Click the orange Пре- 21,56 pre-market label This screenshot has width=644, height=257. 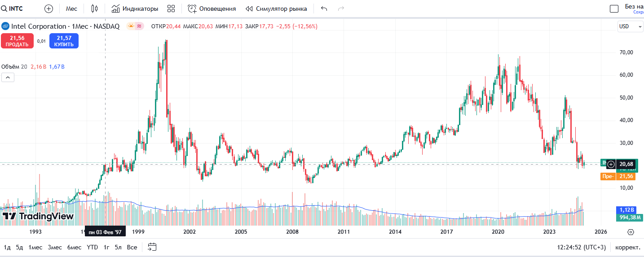(618, 176)
